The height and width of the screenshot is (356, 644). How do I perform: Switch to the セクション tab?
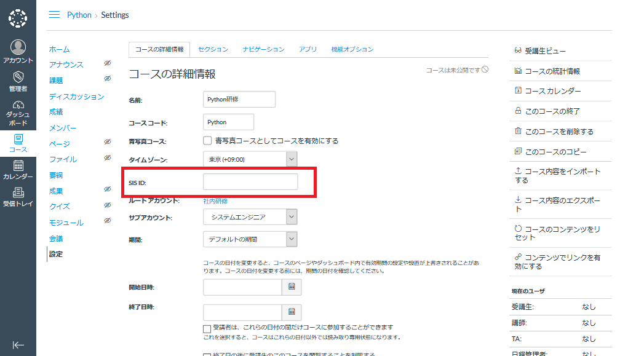pos(213,49)
